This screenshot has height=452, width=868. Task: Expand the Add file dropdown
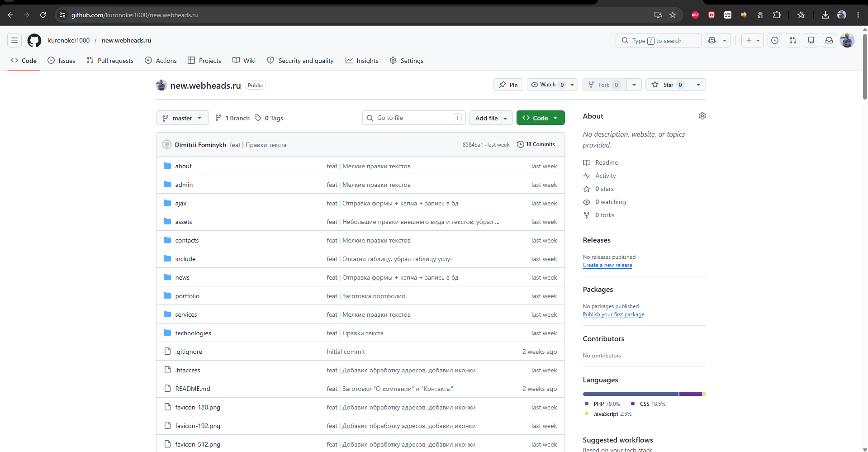(x=491, y=118)
